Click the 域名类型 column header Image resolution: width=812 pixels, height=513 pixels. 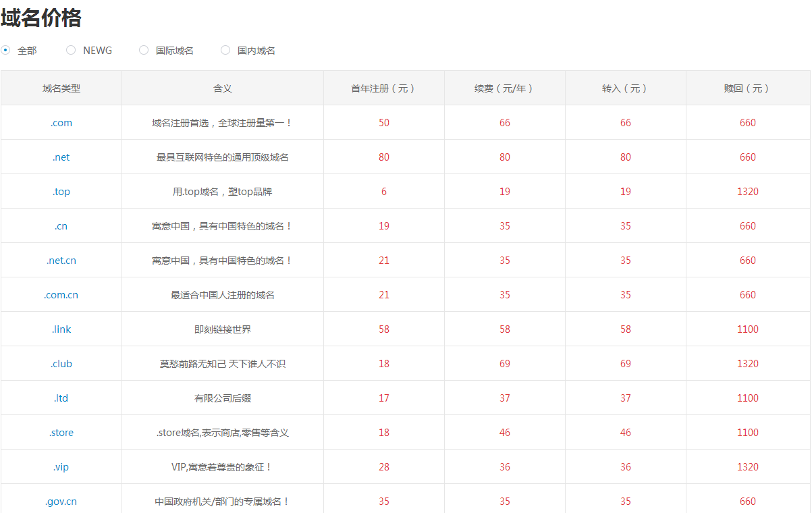point(61,88)
